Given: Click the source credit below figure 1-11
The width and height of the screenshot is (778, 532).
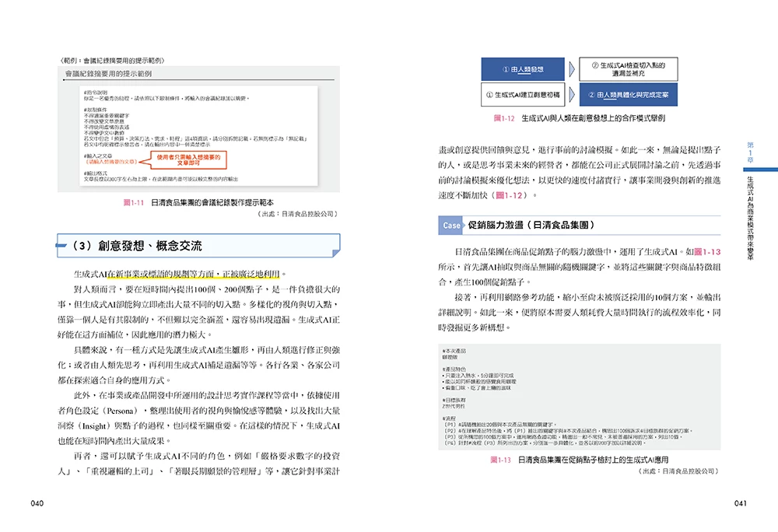Looking at the screenshot, I should 298,214.
